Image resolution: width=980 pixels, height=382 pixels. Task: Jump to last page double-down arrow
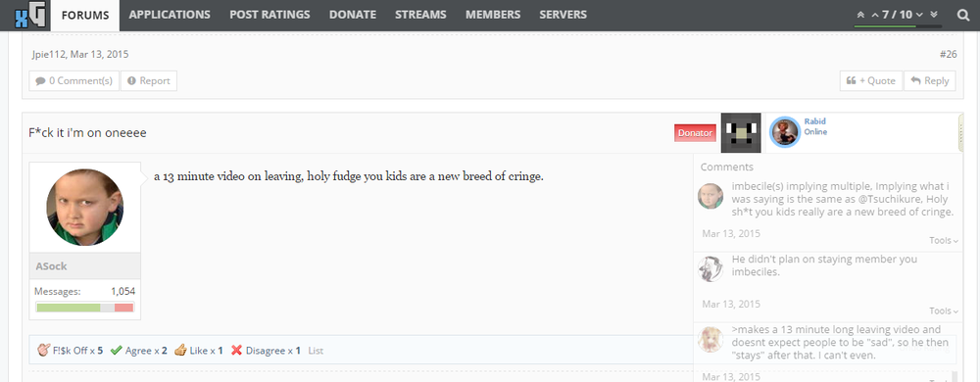(x=934, y=15)
